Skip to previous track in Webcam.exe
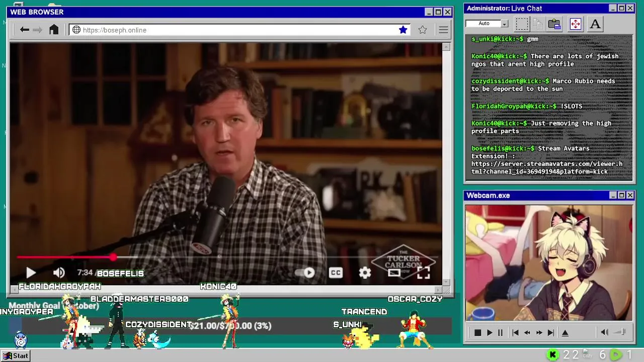Image resolution: width=644 pixels, height=362 pixels. 515,332
